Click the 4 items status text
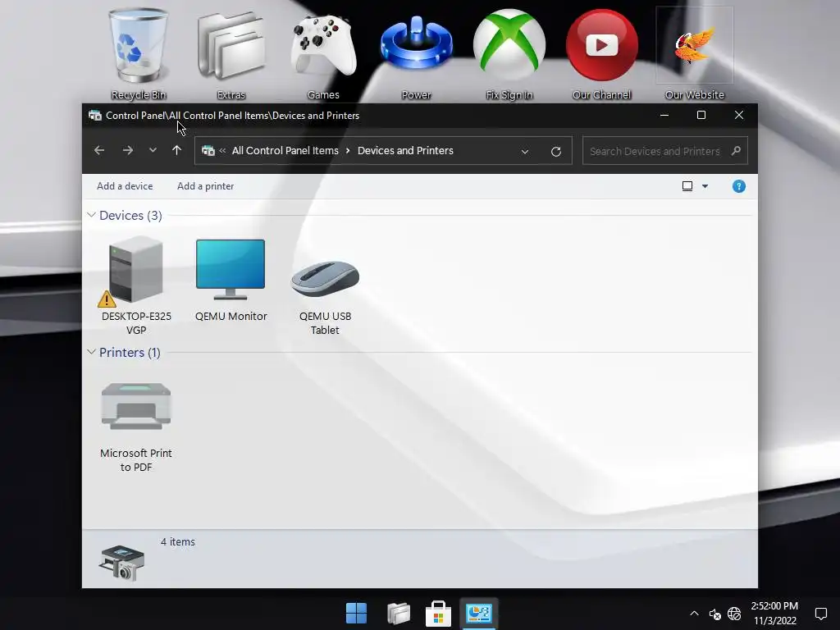Screen dimensions: 840x630 pos(178,541)
